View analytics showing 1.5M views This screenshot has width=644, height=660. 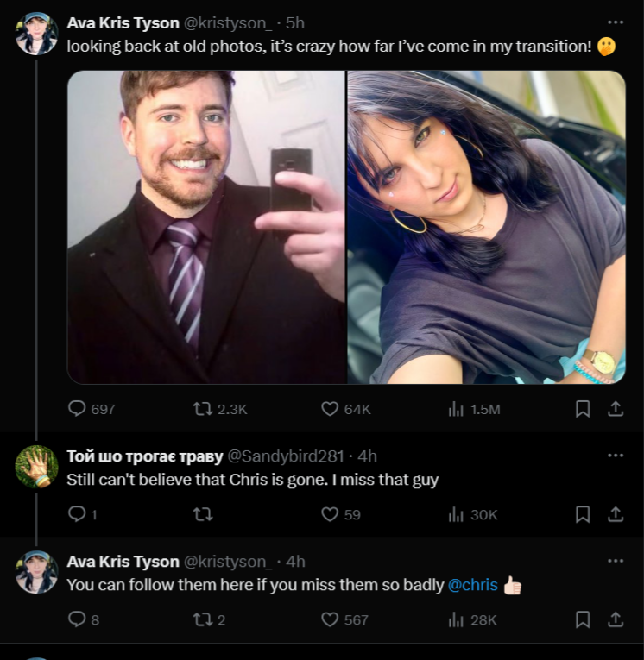click(474, 409)
